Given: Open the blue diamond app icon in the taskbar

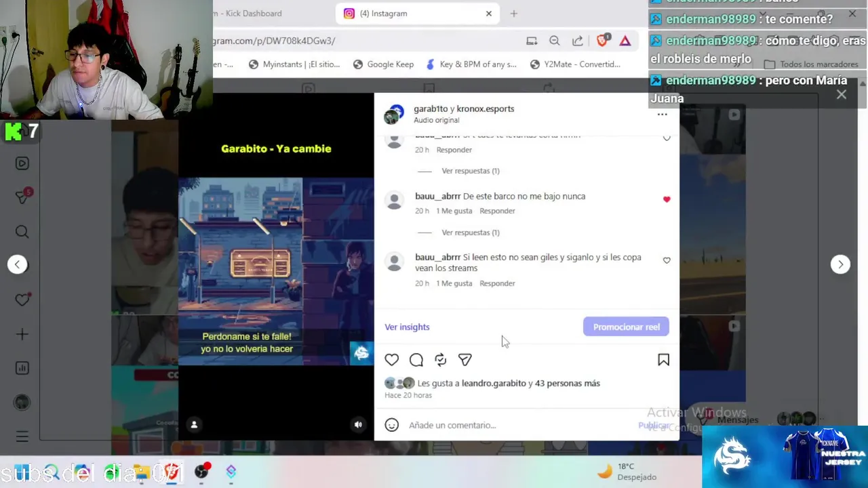Looking at the screenshot, I should [x=231, y=471].
